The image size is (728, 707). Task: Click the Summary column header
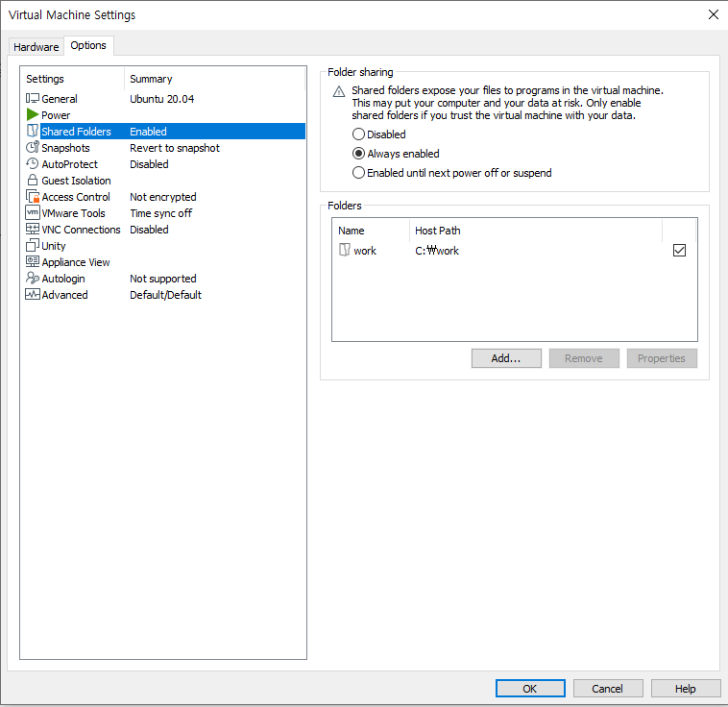214,79
